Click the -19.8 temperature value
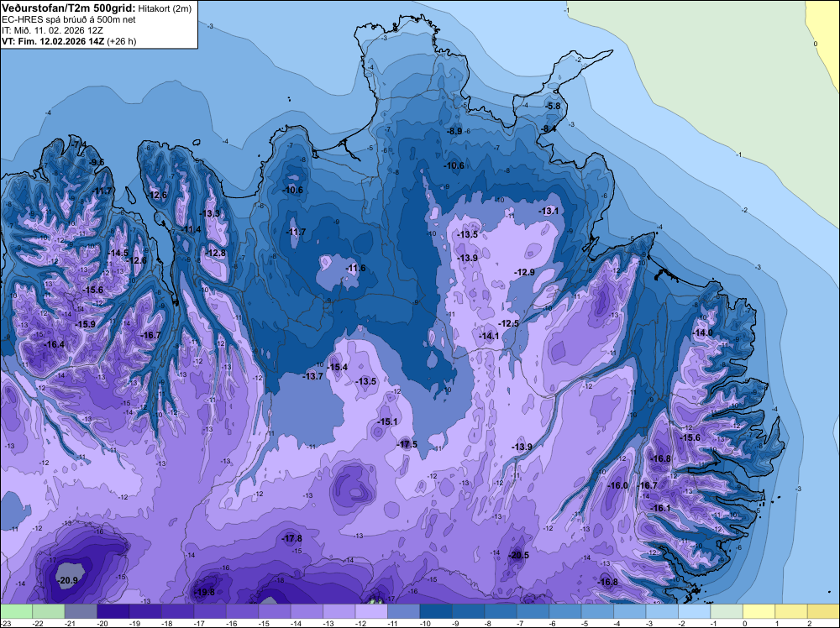840x628 pixels. (205, 592)
